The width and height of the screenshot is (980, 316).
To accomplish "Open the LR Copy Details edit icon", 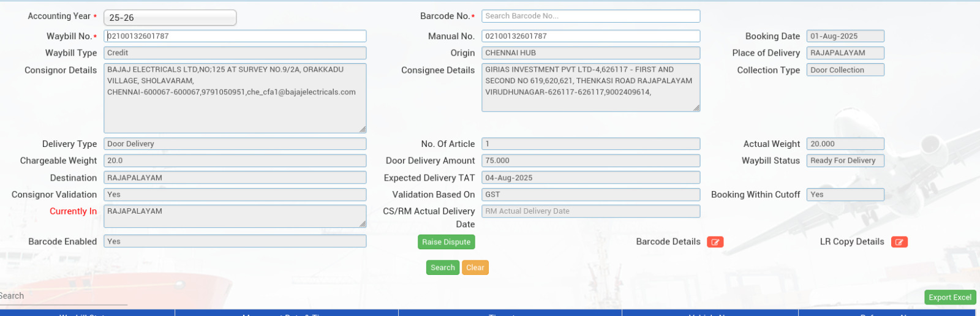I will point(899,242).
